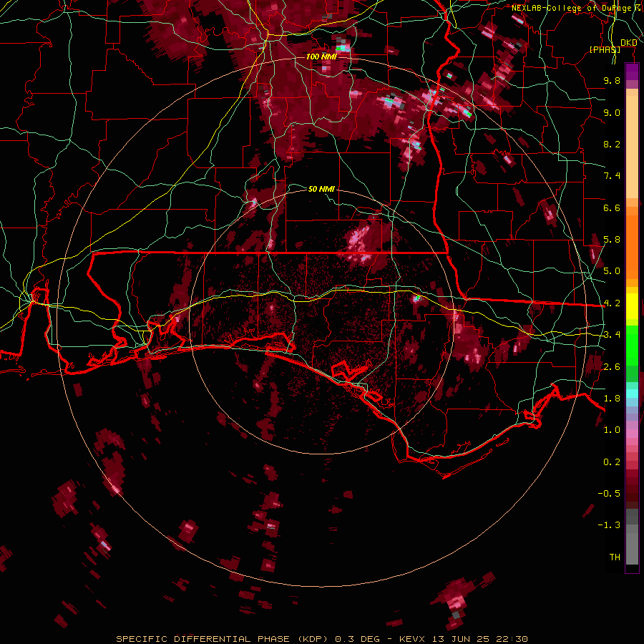Pick the large peach band on color bar
The image size is (644, 644).
pos(632,147)
